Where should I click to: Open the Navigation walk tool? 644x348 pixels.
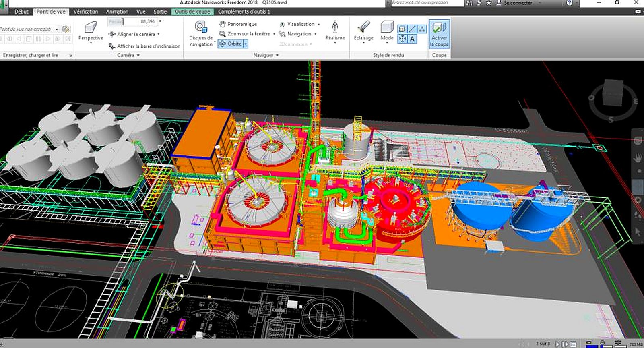295,34
